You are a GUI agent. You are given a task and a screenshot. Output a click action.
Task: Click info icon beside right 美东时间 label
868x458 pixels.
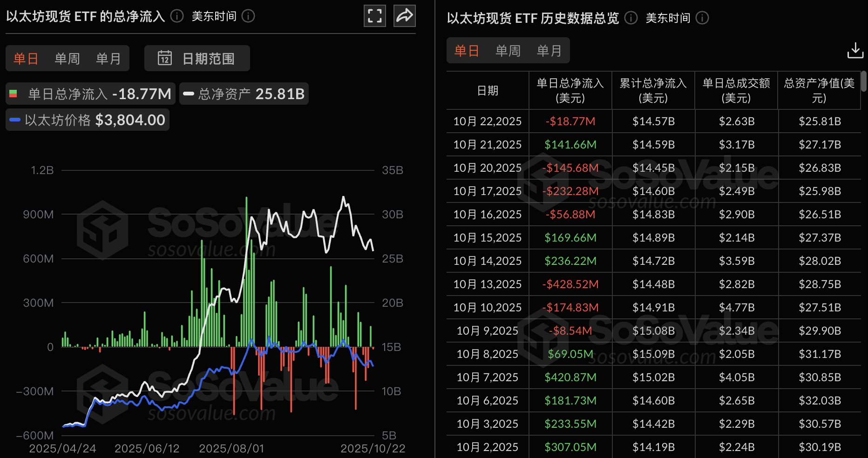pos(702,18)
